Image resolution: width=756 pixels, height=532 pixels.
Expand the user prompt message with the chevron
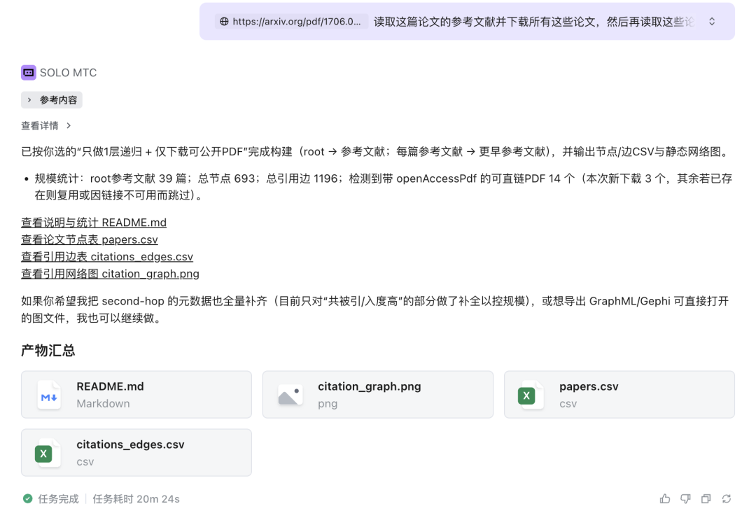click(x=713, y=22)
